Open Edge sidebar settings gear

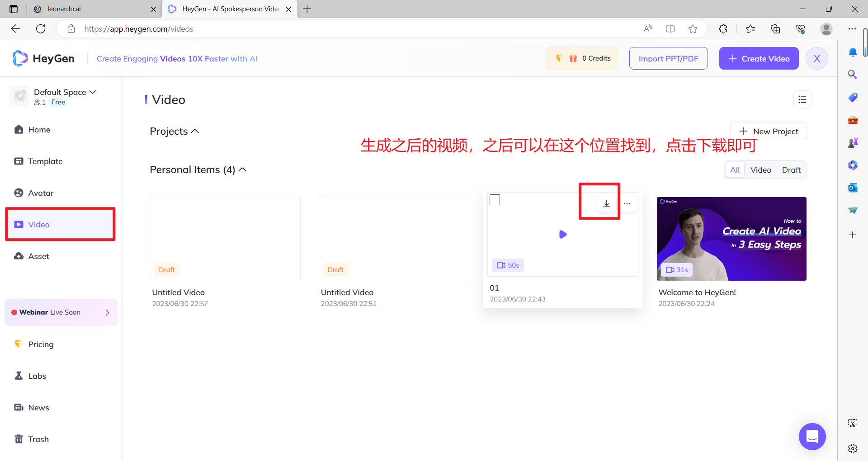click(x=853, y=448)
